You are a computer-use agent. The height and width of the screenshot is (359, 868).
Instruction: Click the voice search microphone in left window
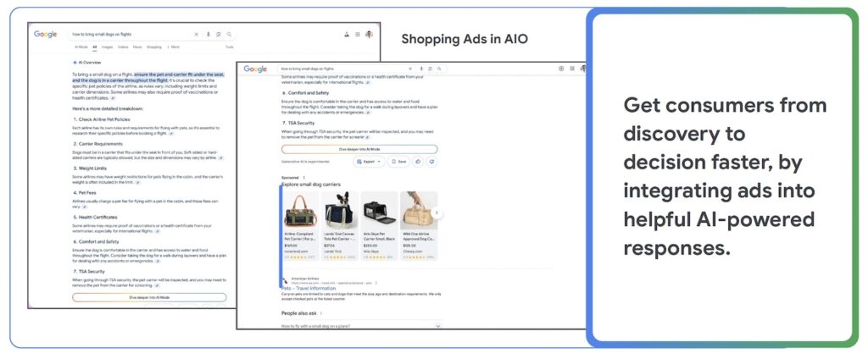click(209, 35)
